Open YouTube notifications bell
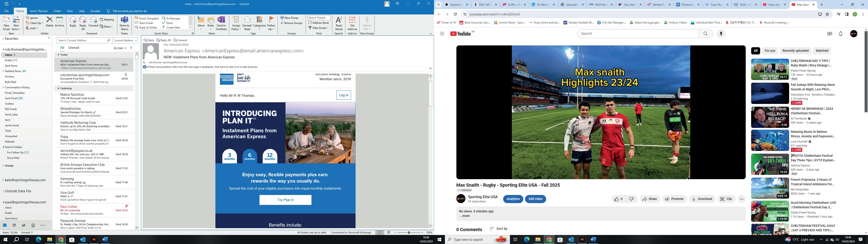 click(840, 34)
